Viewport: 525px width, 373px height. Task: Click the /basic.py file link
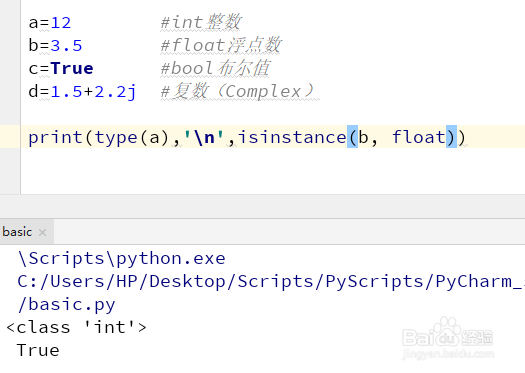pyautogui.click(x=66, y=305)
